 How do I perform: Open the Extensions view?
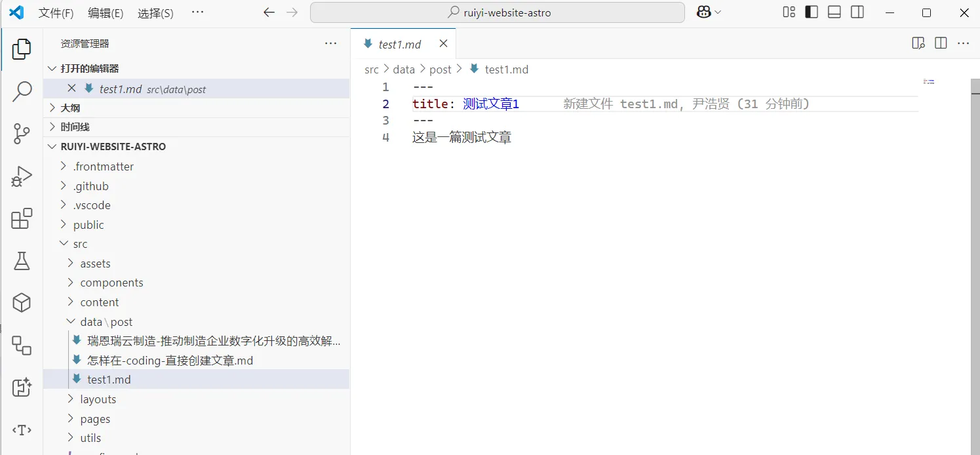click(22, 218)
